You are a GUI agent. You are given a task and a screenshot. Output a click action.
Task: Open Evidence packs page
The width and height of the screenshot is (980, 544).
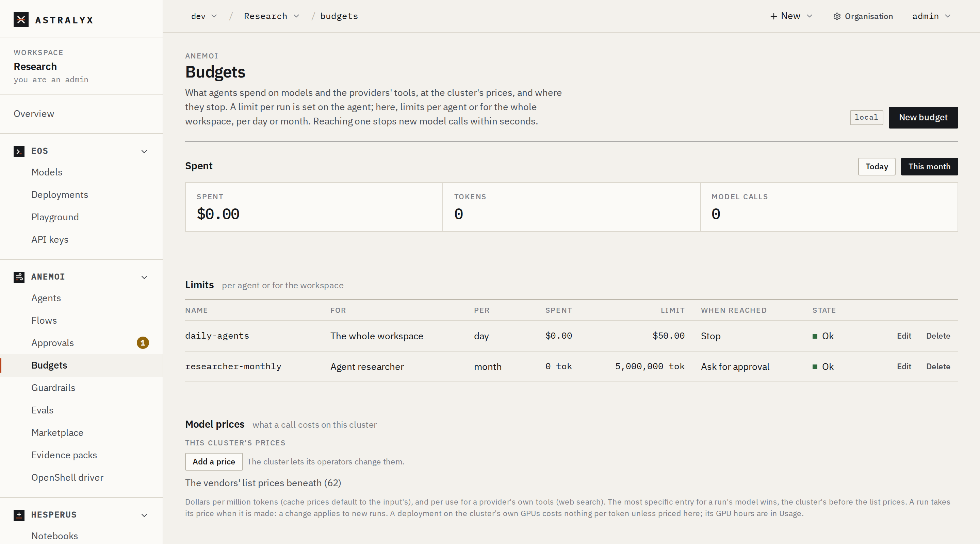[64, 455]
